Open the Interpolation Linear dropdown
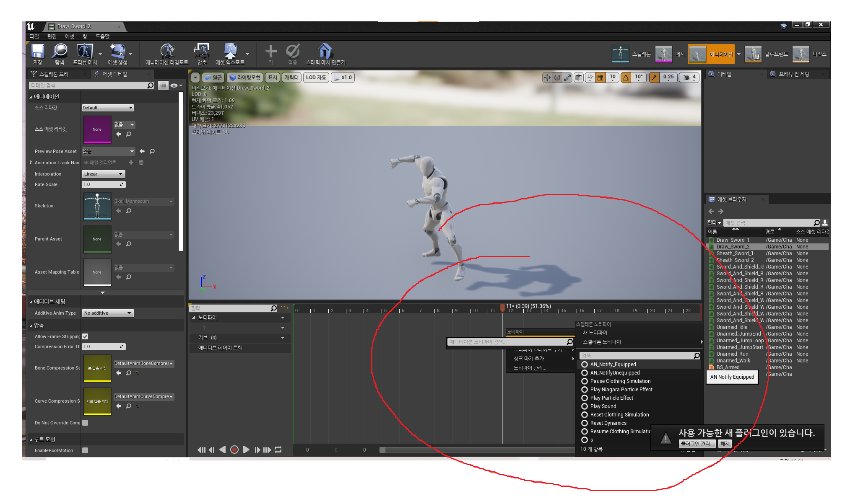 (103, 174)
